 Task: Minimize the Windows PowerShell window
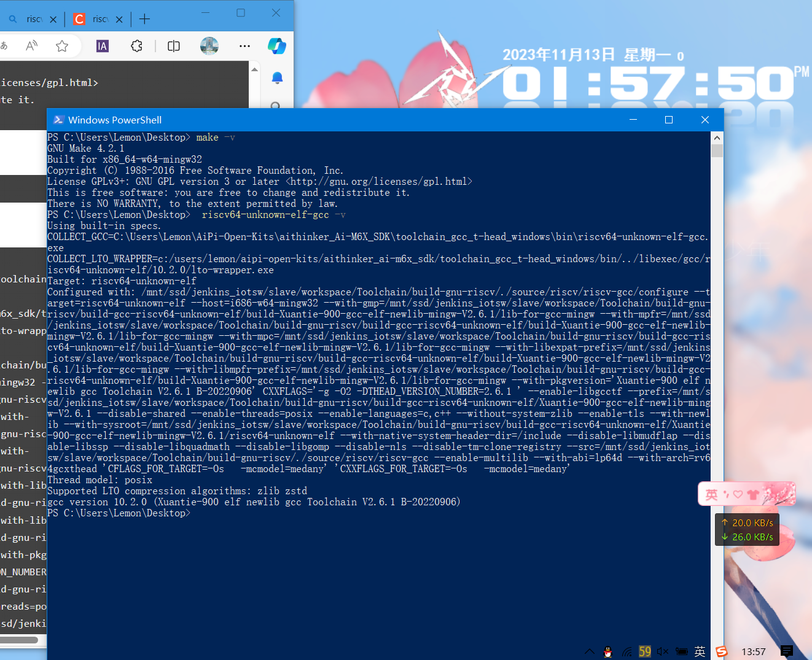coord(633,120)
